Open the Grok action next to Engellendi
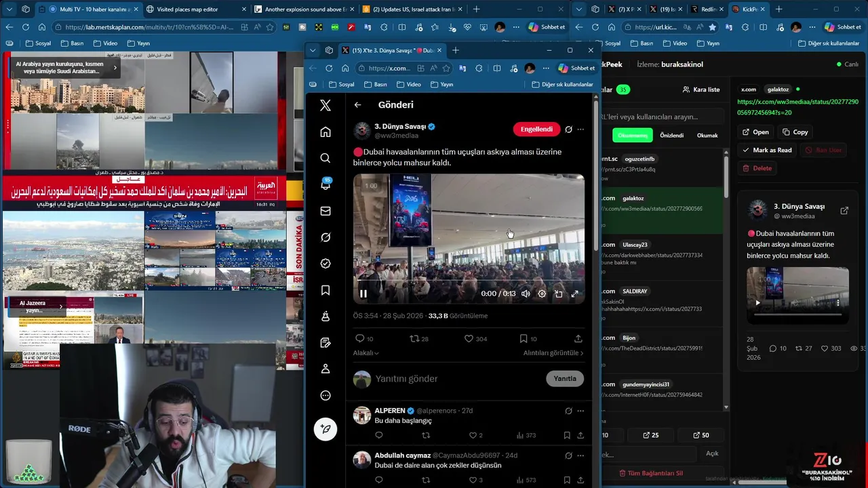Screen dimensions: 868x488 [x=568, y=129]
